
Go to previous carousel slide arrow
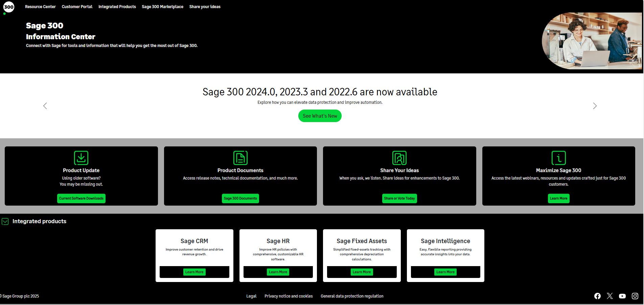[x=45, y=106]
